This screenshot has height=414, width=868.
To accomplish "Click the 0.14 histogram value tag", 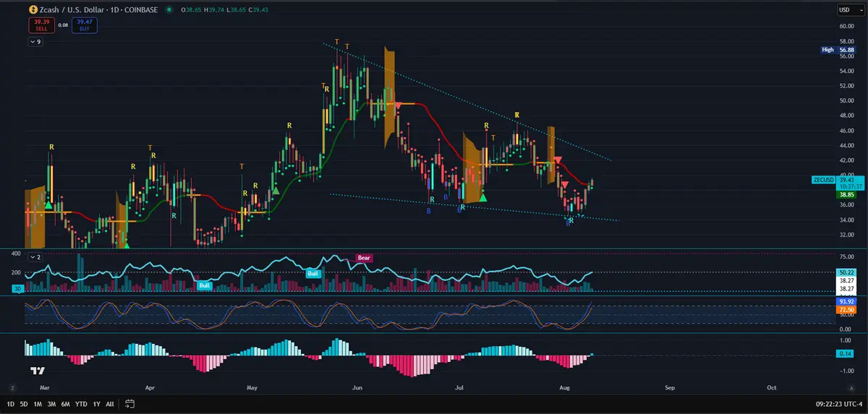I will click(846, 353).
